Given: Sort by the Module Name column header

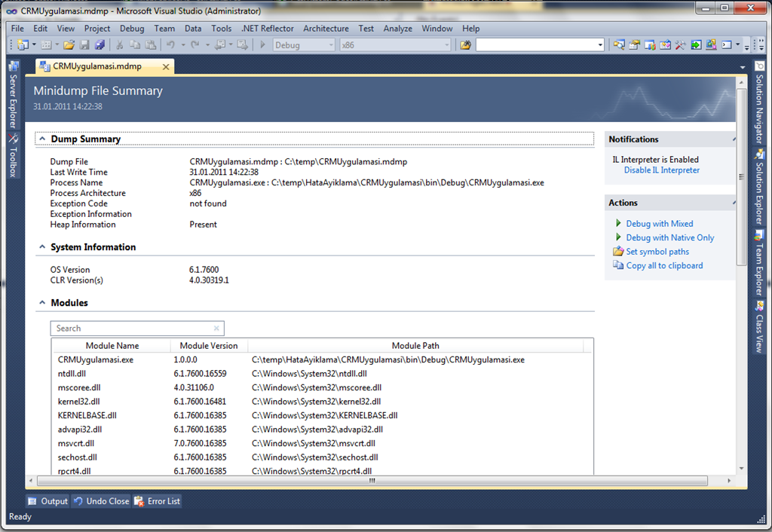Looking at the screenshot, I should tap(112, 345).
